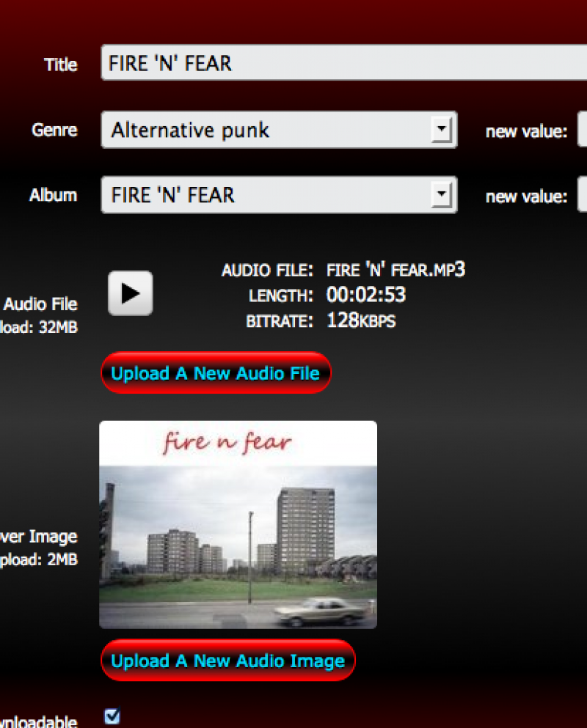Click the 128kbps bitrate value
This screenshot has height=728, width=587.
(x=361, y=320)
